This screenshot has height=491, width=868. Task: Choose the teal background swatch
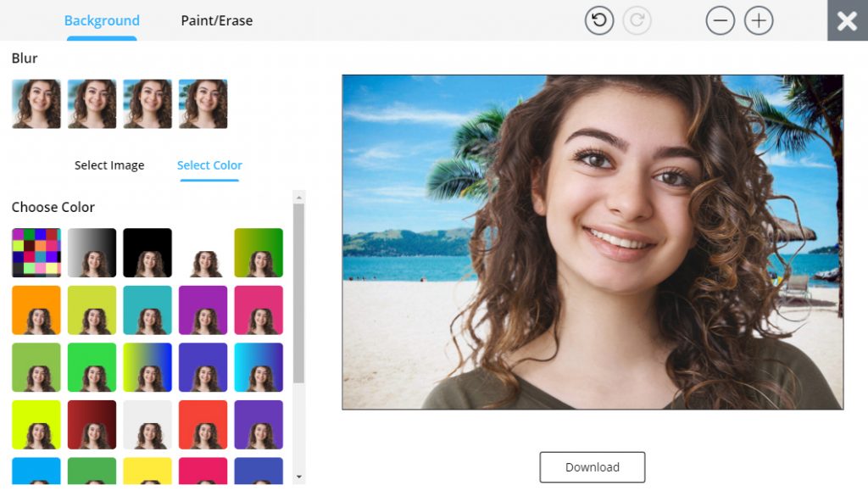(x=147, y=310)
